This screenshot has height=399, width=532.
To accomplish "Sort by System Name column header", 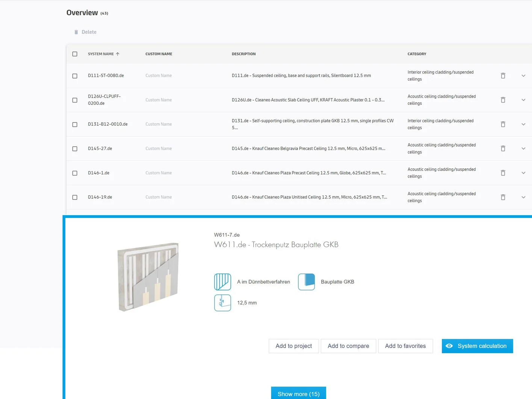I will tap(101, 54).
